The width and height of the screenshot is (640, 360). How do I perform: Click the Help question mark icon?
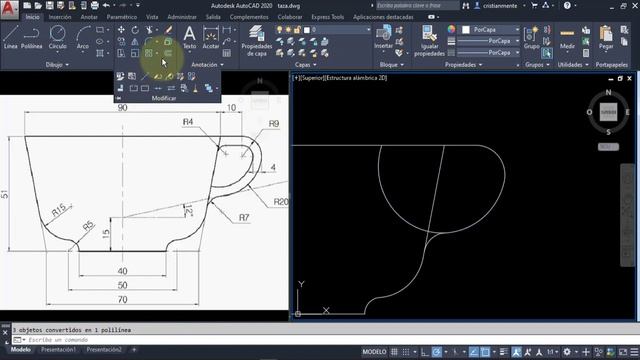[567, 5]
